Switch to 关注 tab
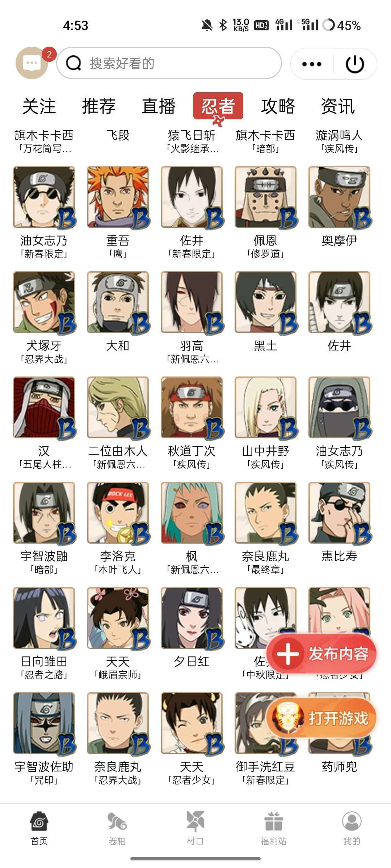The width and height of the screenshot is (391, 868). click(39, 106)
